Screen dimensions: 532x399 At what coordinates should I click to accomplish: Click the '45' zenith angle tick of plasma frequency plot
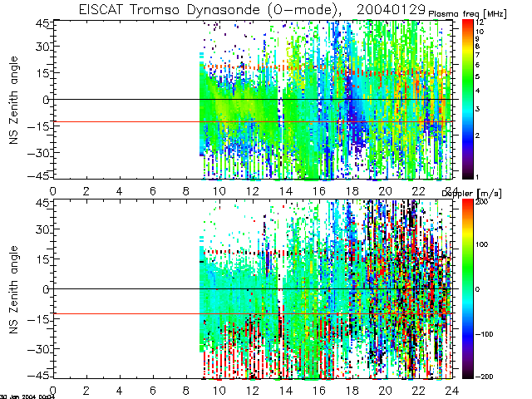(x=42, y=24)
